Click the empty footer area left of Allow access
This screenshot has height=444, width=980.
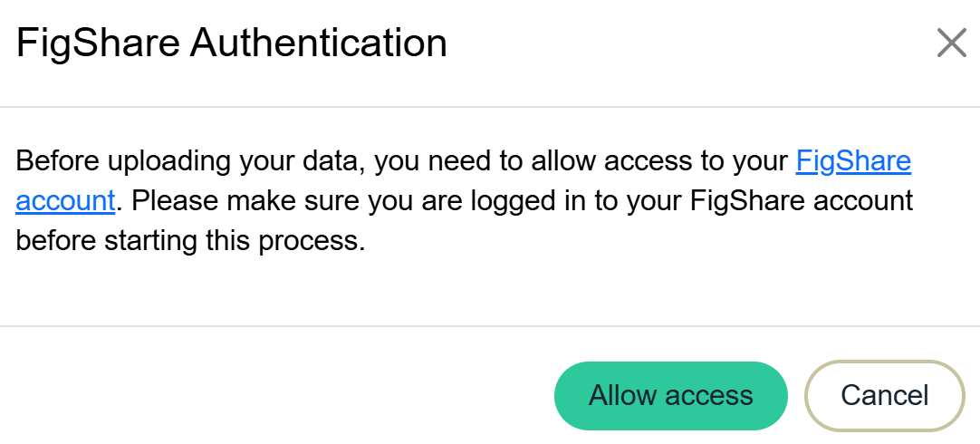pyautogui.click(x=272, y=395)
